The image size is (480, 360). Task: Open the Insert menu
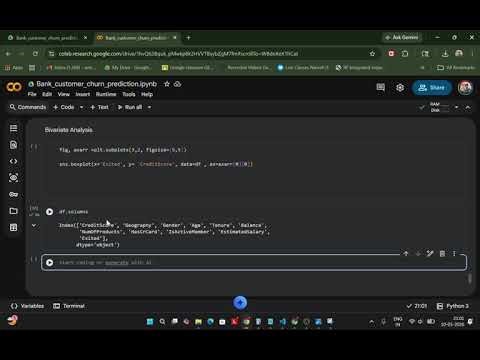(83, 94)
